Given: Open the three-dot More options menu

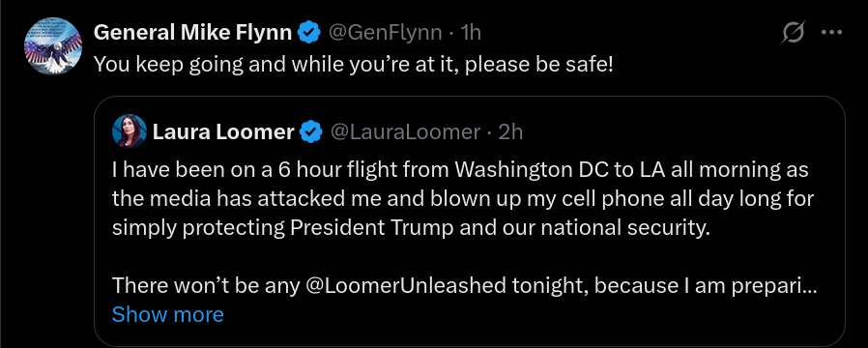Looking at the screenshot, I should tap(831, 33).
